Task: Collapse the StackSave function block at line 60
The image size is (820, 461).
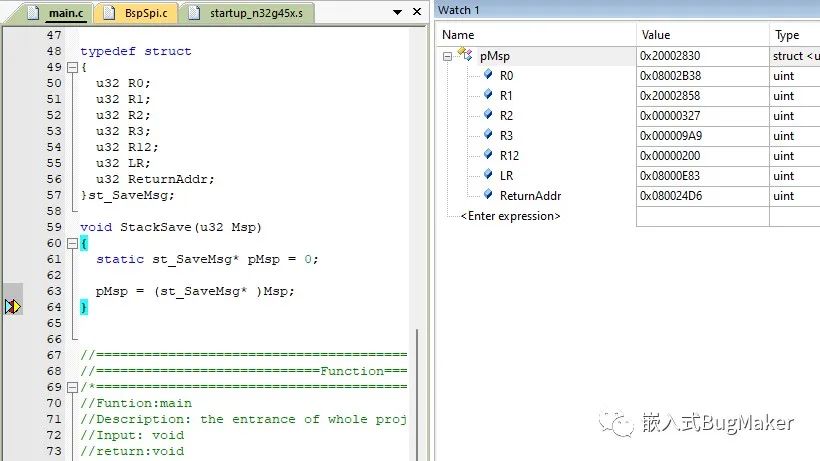Action: 72,243
